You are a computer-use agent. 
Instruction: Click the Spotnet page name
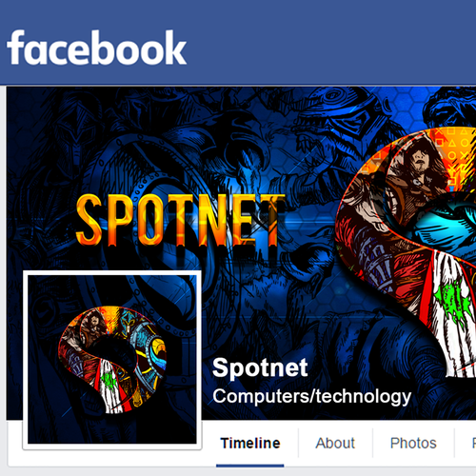pyautogui.click(x=260, y=367)
